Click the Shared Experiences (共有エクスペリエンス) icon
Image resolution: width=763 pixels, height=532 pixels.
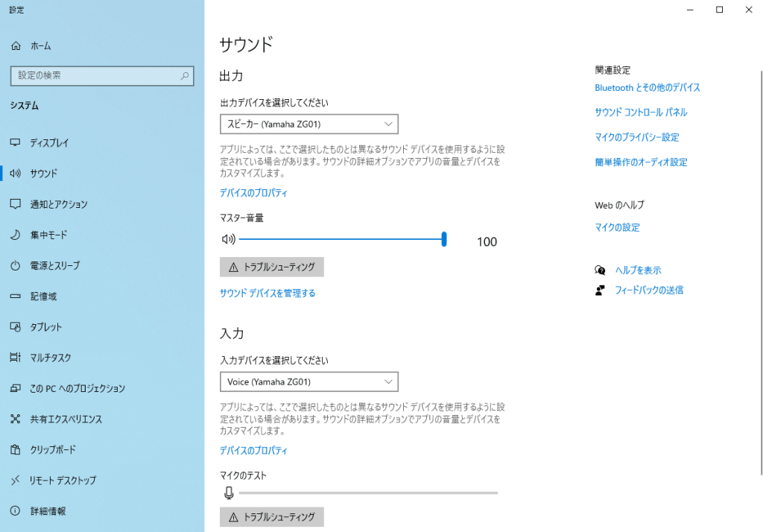[16, 419]
